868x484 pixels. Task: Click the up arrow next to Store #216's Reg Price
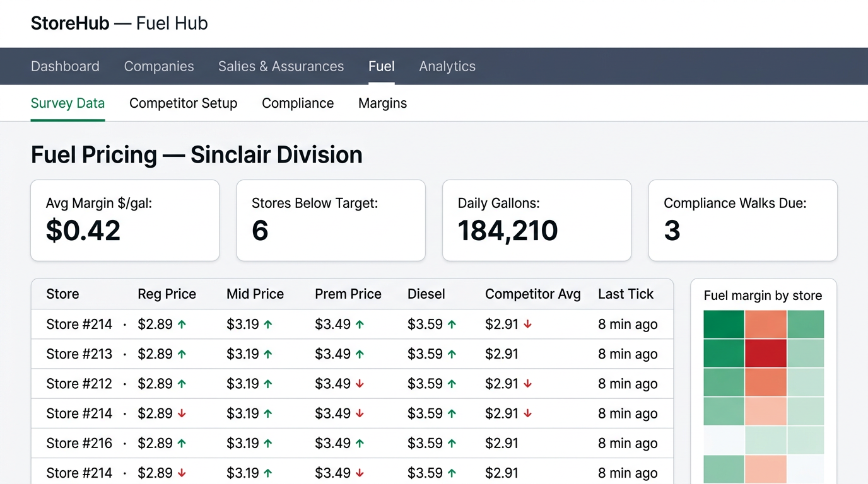182,444
